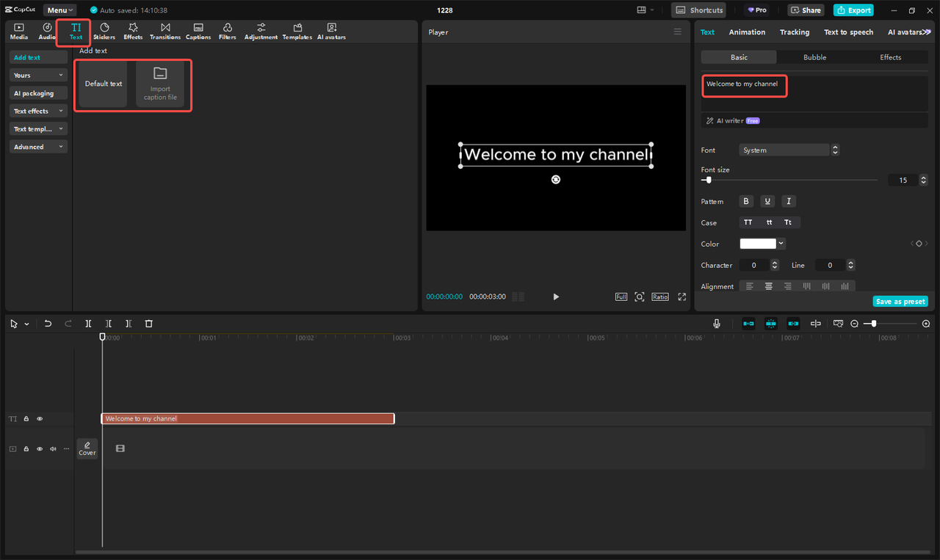
Task: Center-align the text
Action: (x=769, y=286)
